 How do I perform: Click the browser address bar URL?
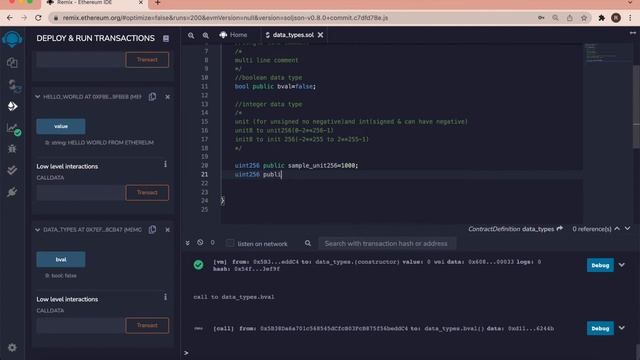225,18
